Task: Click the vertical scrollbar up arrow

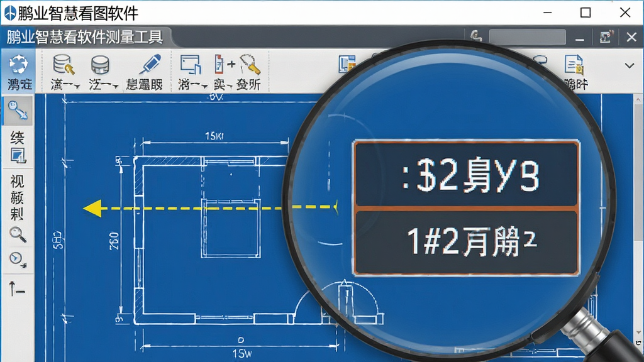Action: (x=638, y=99)
